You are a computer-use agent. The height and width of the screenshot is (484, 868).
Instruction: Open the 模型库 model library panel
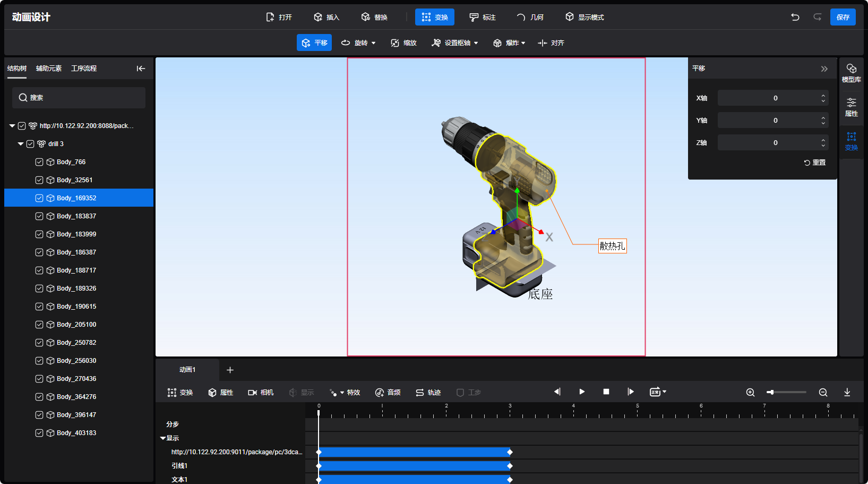click(851, 73)
